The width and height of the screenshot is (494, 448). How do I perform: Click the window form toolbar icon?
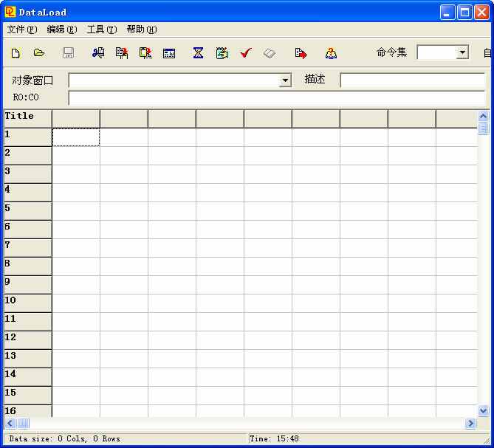[x=169, y=53]
